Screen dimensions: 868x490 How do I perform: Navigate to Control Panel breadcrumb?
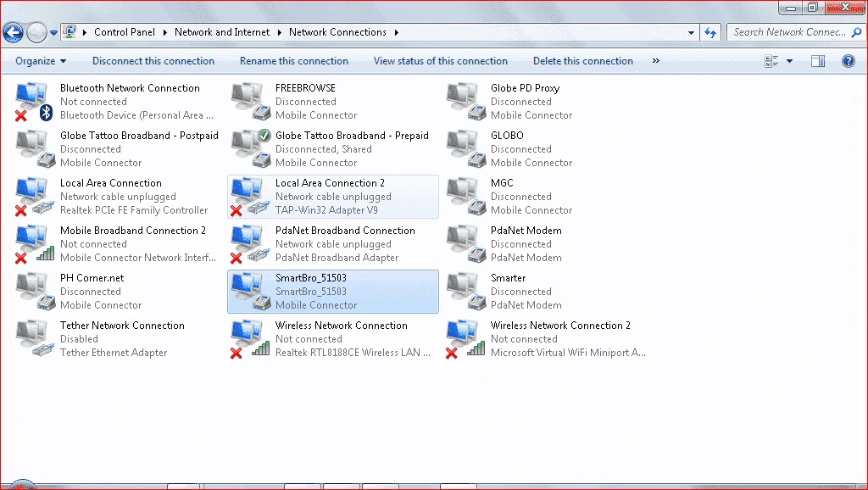(x=125, y=32)
